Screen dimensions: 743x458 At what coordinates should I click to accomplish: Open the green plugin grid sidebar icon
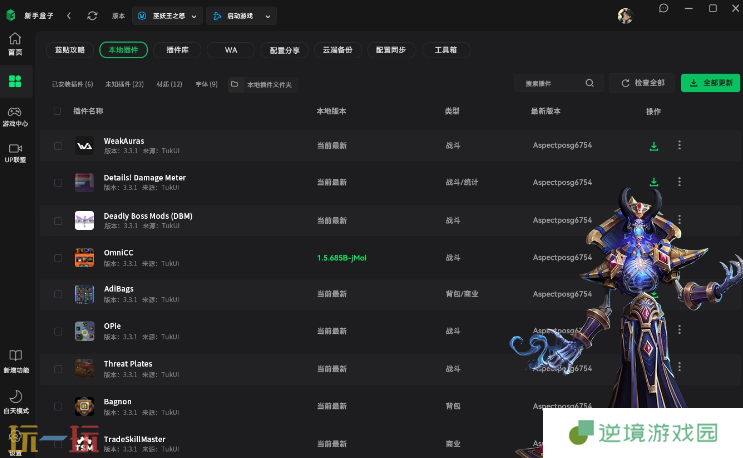point(15,81)
